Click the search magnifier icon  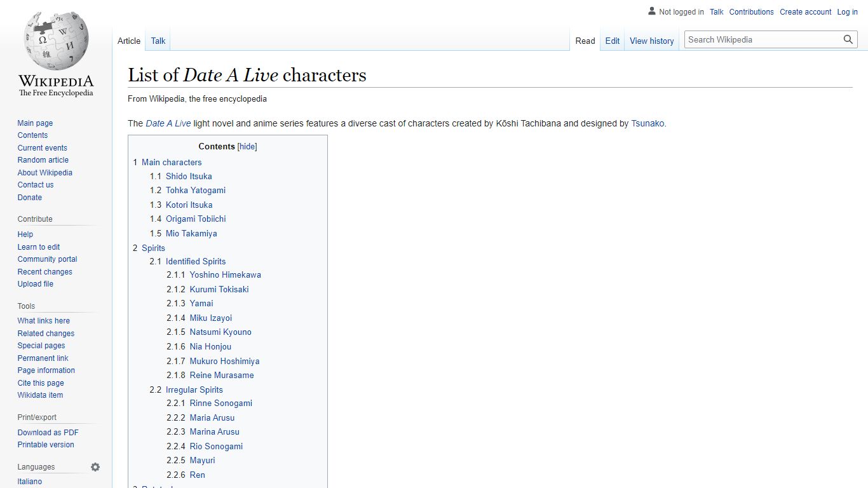tap(848, 39)
